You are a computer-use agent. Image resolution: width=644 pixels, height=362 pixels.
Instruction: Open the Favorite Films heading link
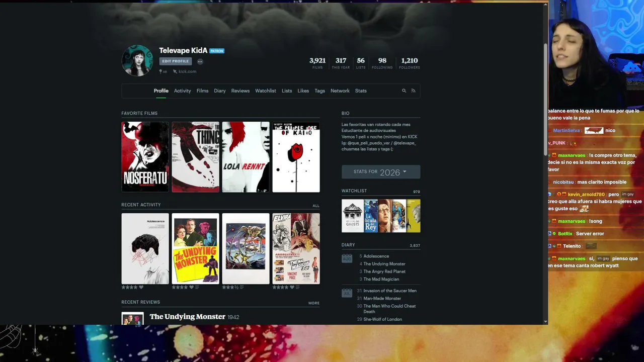(139, 113)
